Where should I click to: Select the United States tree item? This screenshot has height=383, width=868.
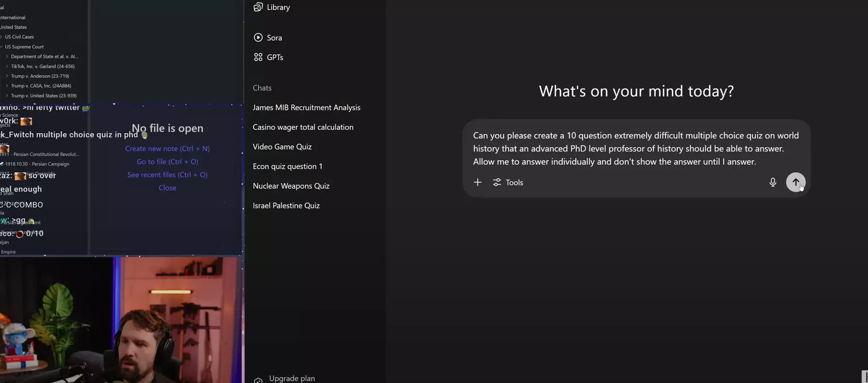click(x=13, y=27)
